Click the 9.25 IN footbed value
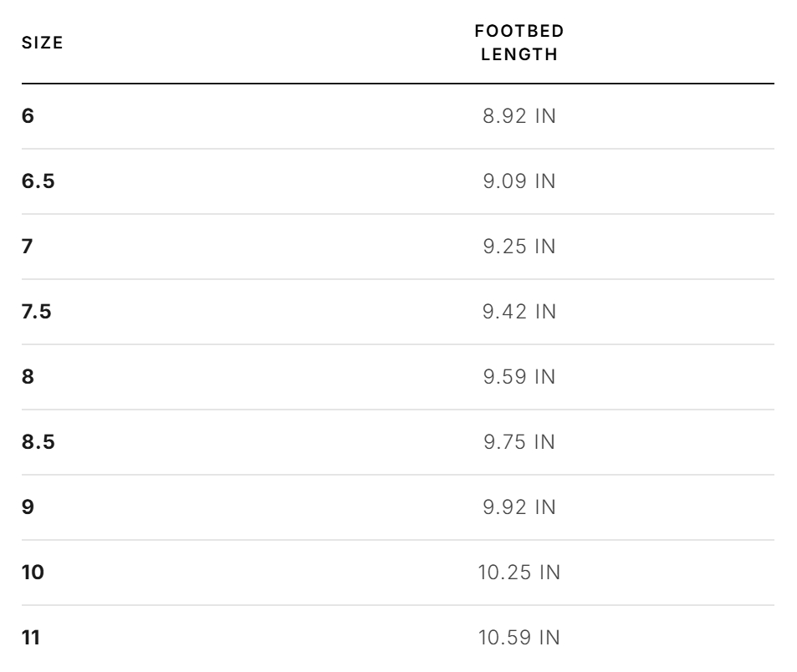 pyautogui.click(x=519, y=247)
